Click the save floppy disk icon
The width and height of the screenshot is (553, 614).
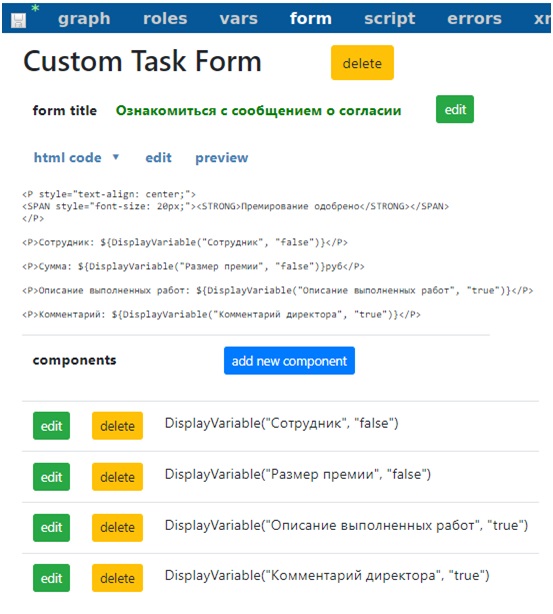coord(18,20)
